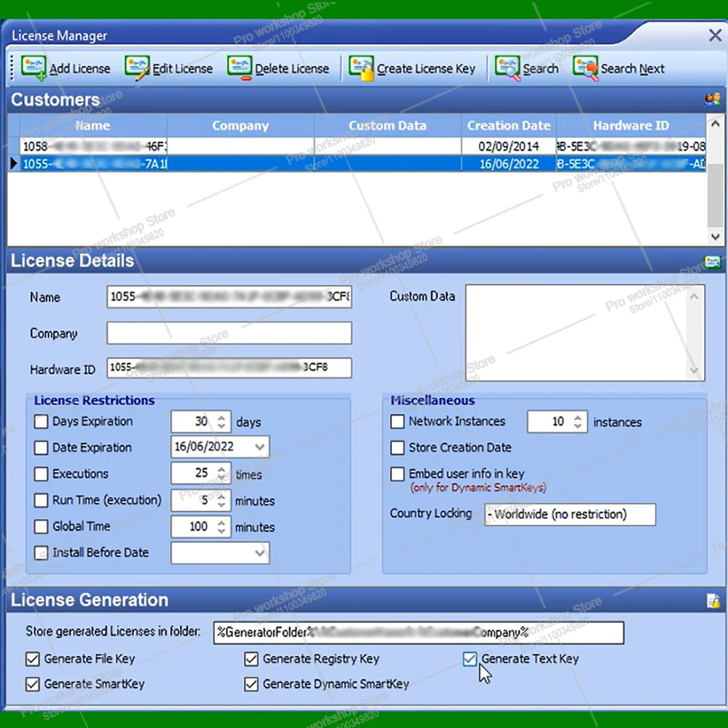Click the Company input field
This screenshot has width=728, height=728.
229,333
